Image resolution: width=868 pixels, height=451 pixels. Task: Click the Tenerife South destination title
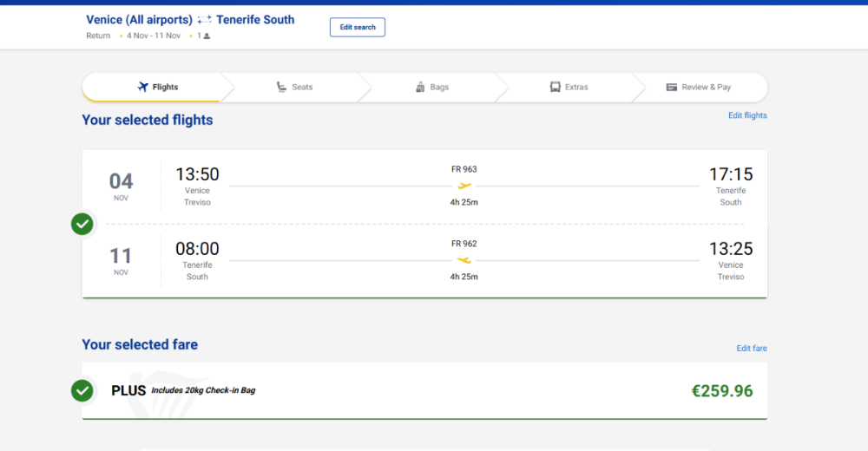[x=255, y=20]
